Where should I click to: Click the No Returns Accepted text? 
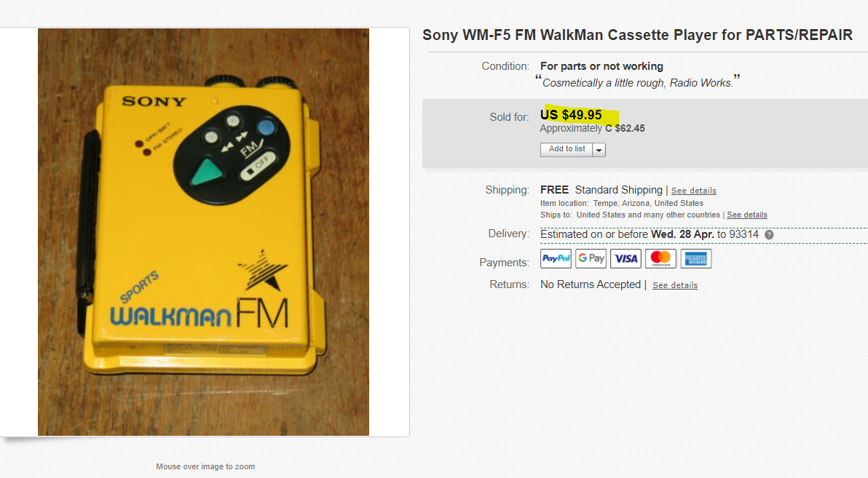pyautogui.click(x=590, y=284)
